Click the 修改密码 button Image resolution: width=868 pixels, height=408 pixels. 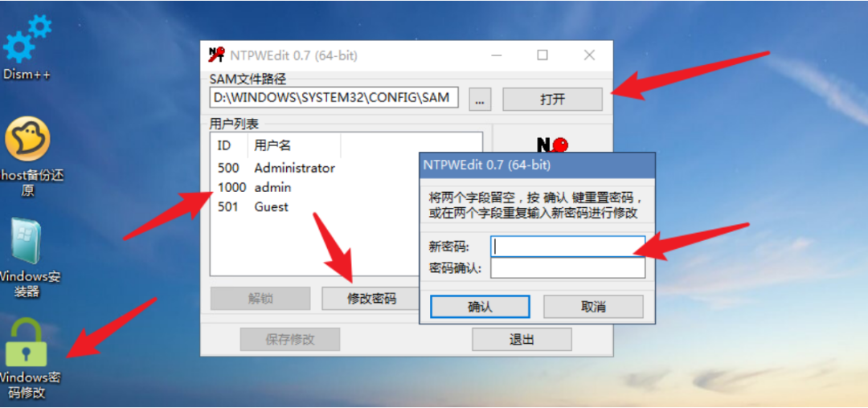pos(370,299)
